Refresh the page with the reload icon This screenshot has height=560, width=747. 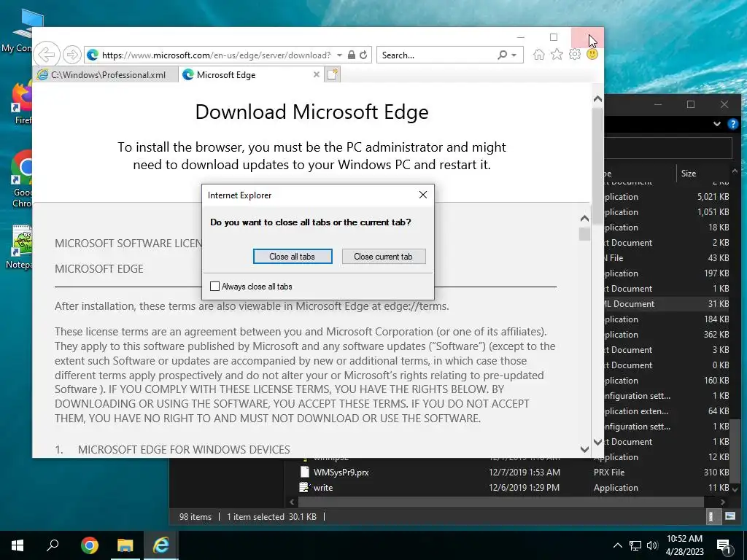[363, 55]
